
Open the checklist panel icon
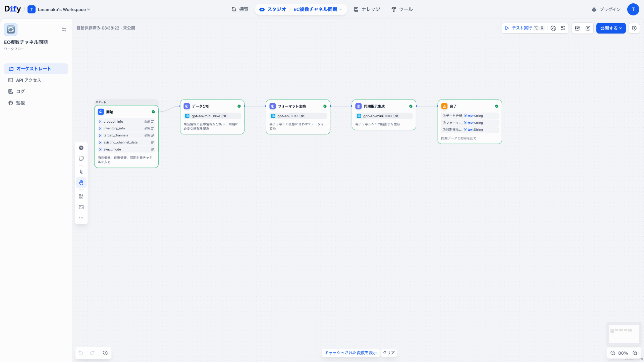click(563, 28)
